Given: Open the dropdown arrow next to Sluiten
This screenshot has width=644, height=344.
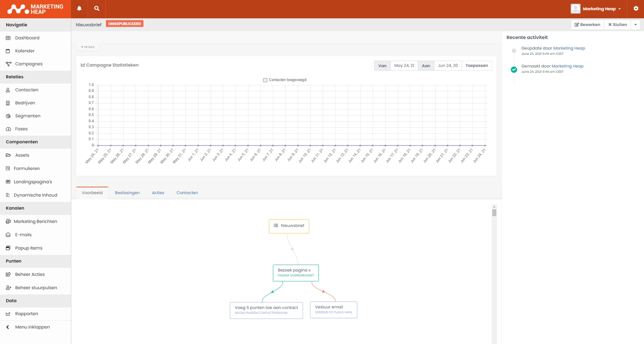Looking at the screenshot, I should (x=635, y=25).
